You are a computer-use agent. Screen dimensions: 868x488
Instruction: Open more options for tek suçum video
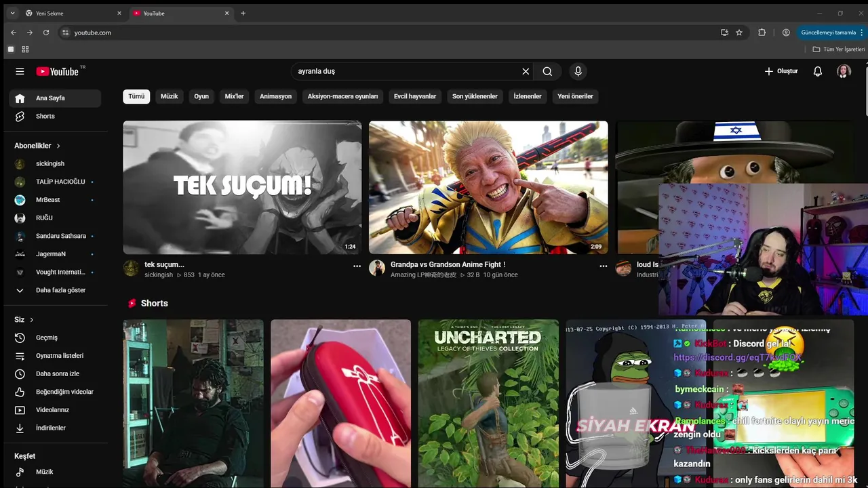(357, 266)
